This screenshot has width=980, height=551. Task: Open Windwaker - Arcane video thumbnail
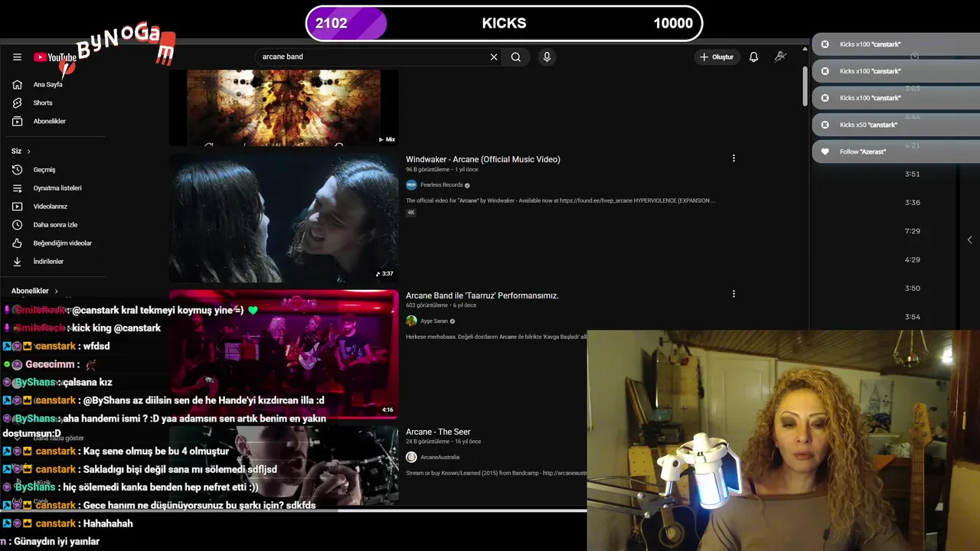[283, 217]
